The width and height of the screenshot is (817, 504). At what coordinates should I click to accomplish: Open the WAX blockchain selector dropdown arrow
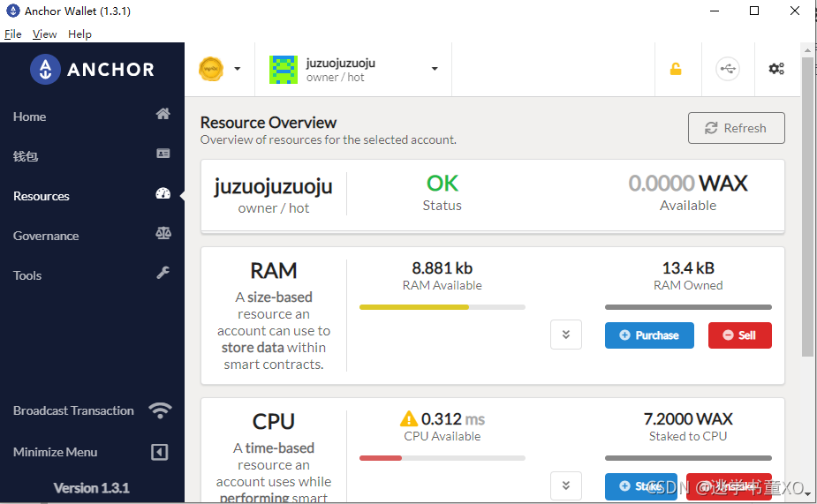pos(237,69)
